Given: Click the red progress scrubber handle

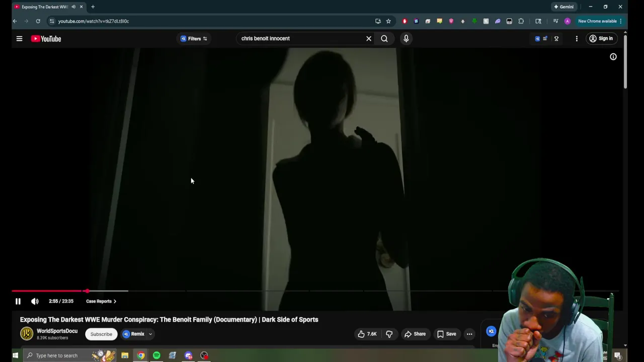Looking at the screenshot, I should 87,291.
